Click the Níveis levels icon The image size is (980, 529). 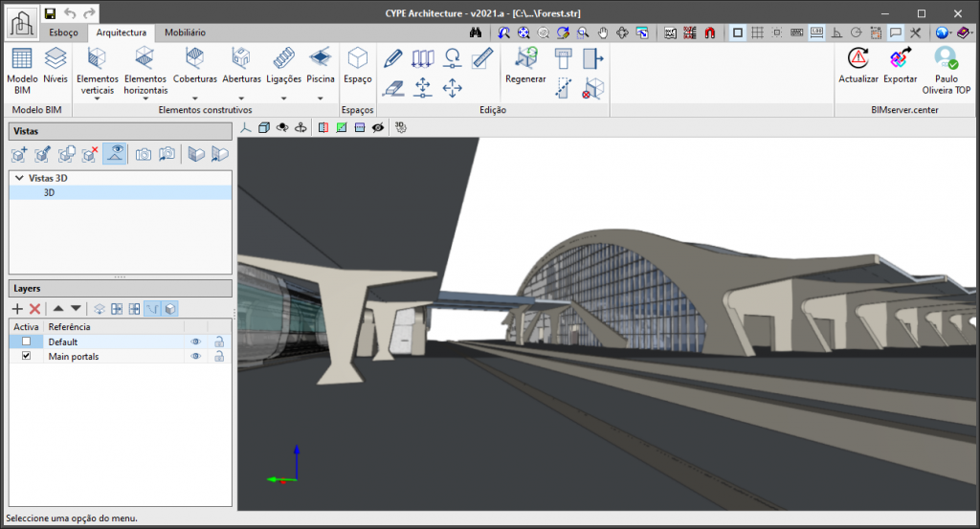click(x=55, y=68)
